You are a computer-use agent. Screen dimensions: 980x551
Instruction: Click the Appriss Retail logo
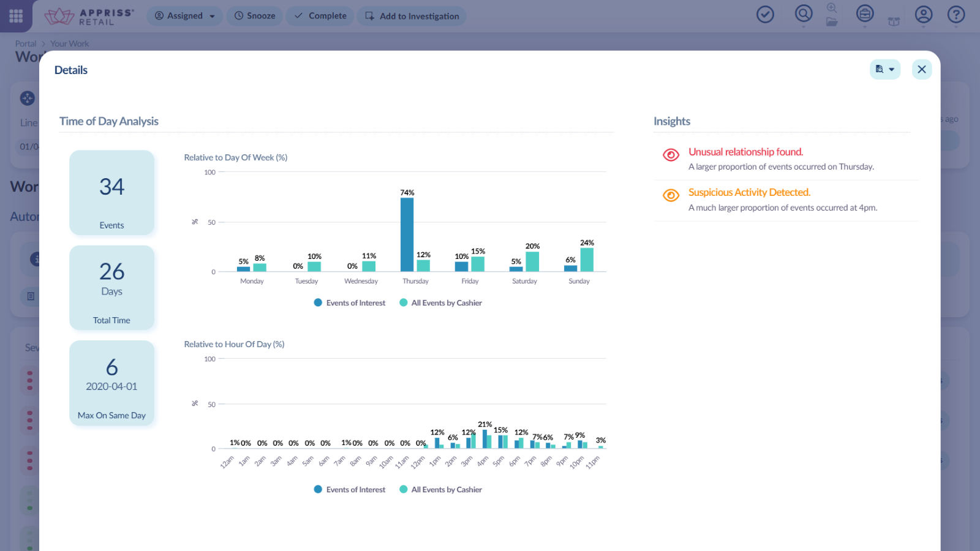click(89, 17)
